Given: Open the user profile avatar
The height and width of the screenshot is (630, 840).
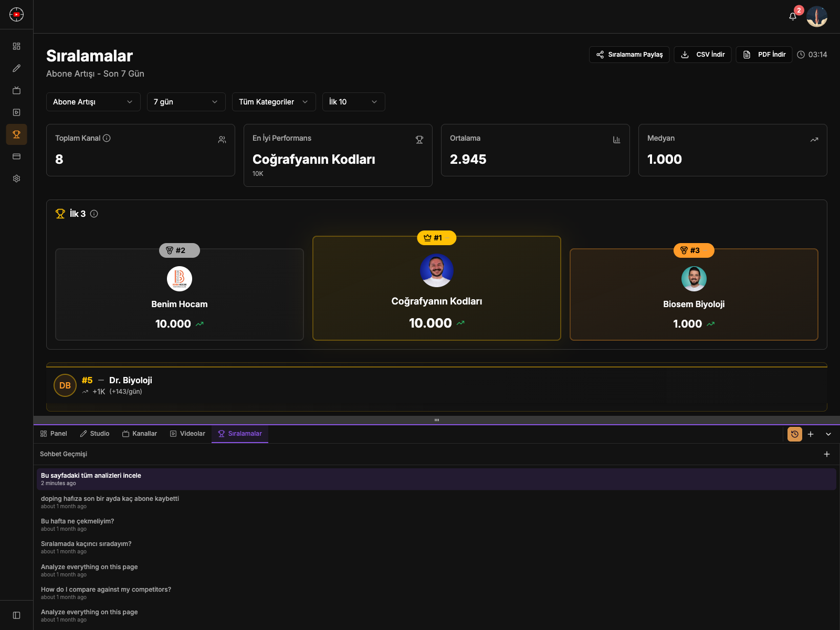Looking at the screenshot, I should (x=817, y=16).
